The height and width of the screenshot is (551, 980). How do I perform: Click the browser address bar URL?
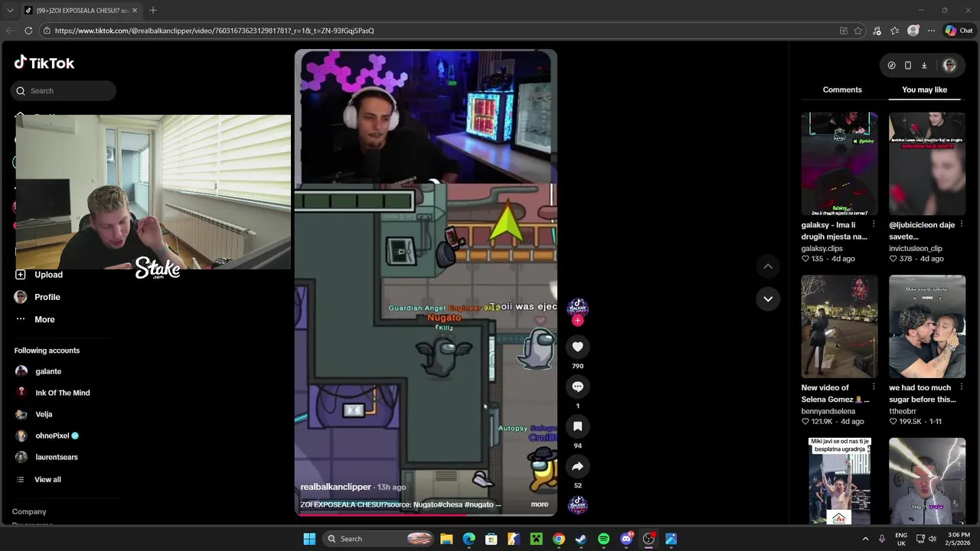pyautogui.click(x=214, y=31)
